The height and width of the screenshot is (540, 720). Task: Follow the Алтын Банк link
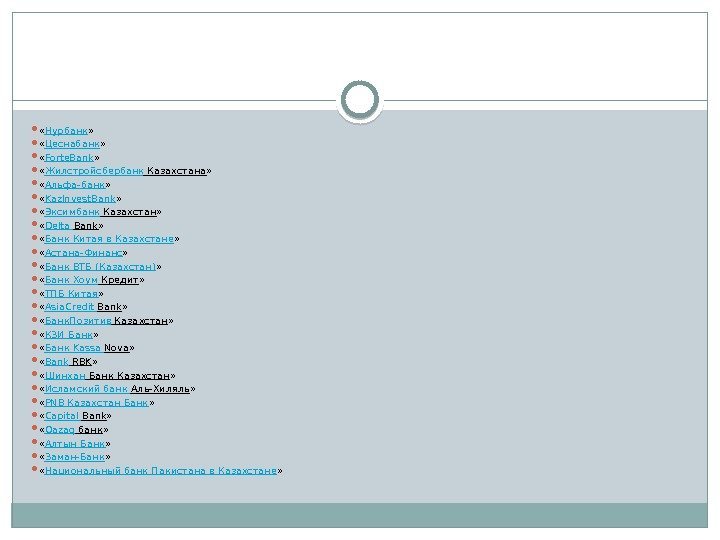tap(75, 444)
